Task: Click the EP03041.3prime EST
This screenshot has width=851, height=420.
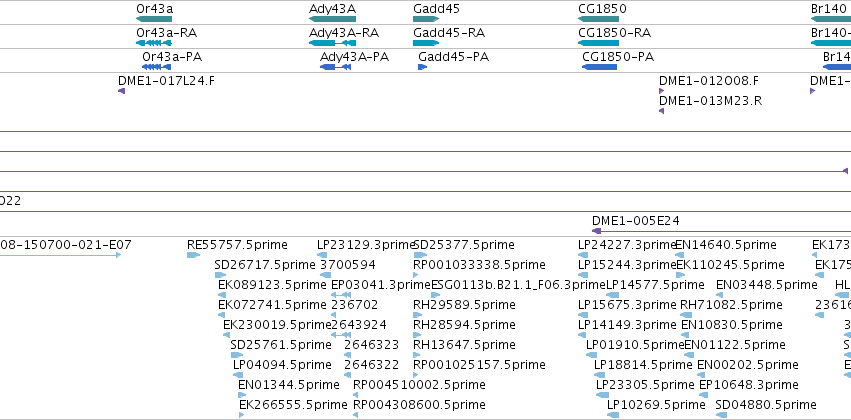Action: 341,295
